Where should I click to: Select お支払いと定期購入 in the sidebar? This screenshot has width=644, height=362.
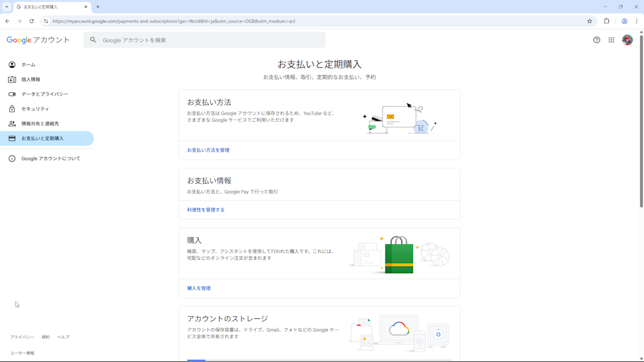coord(47,138)
